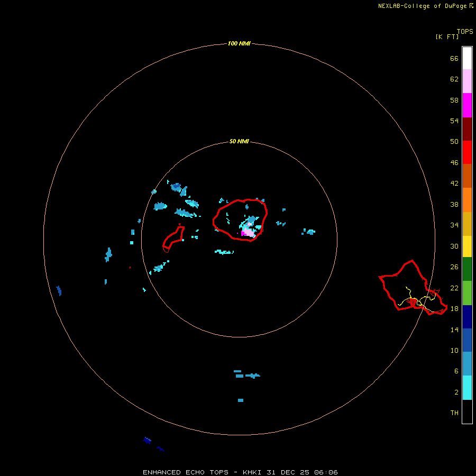Click the cyan legend swatch
The height and width of the screenshot is (476, 476).
coord(467,388)
